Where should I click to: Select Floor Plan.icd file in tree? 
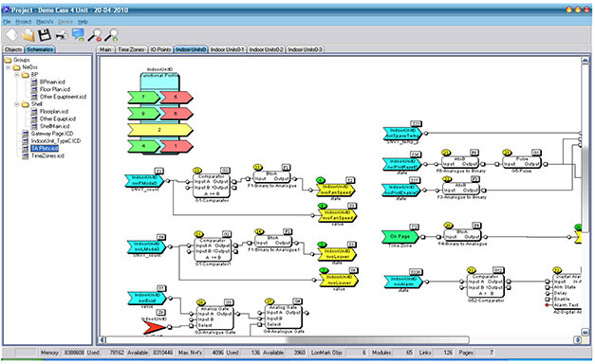(55, 89)
